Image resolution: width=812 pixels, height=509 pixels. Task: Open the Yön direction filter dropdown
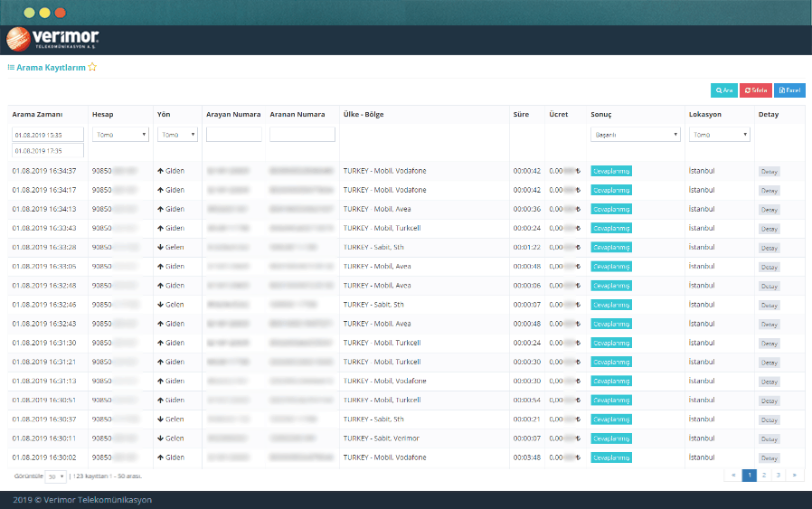[x=177, y=135]
